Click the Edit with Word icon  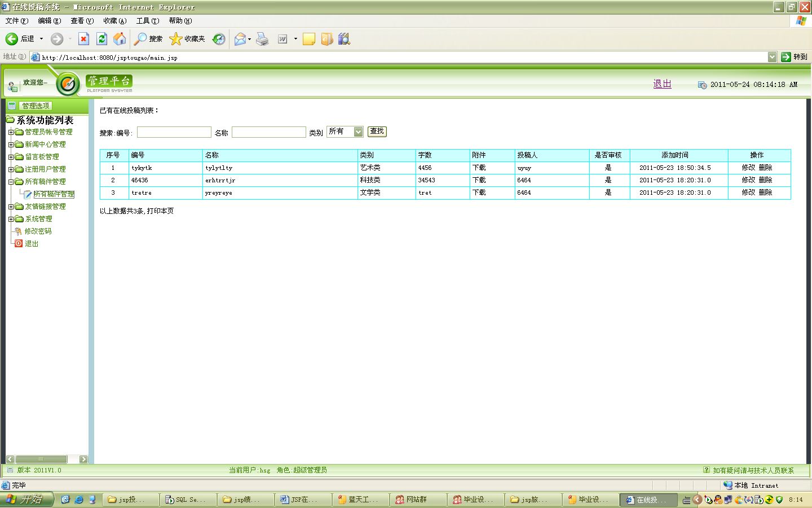pyautogui.click(x=283, y=39)
